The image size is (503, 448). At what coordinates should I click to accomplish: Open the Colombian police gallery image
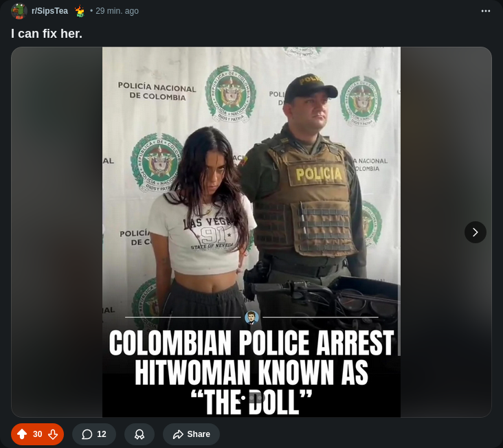pos(252,232)
